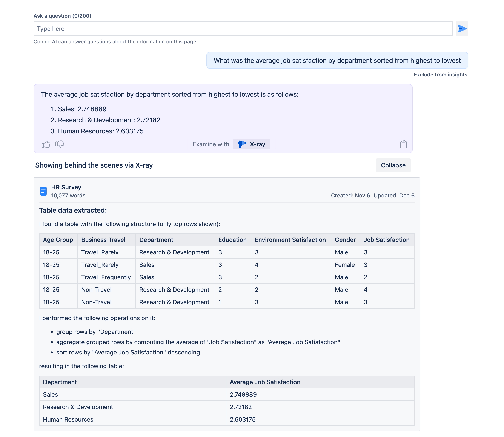Click the Department column header
The height and width of the screenshot is (437, 504).
156,240
